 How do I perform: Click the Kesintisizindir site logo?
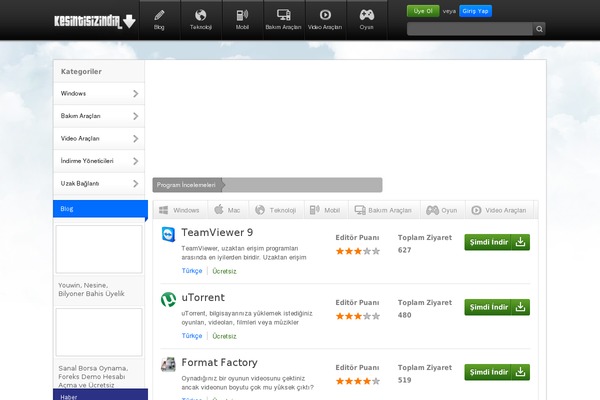[95, 21]
